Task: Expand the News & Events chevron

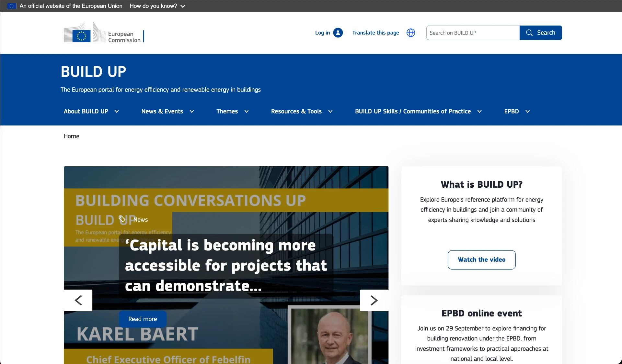Action: pos(192,111)
